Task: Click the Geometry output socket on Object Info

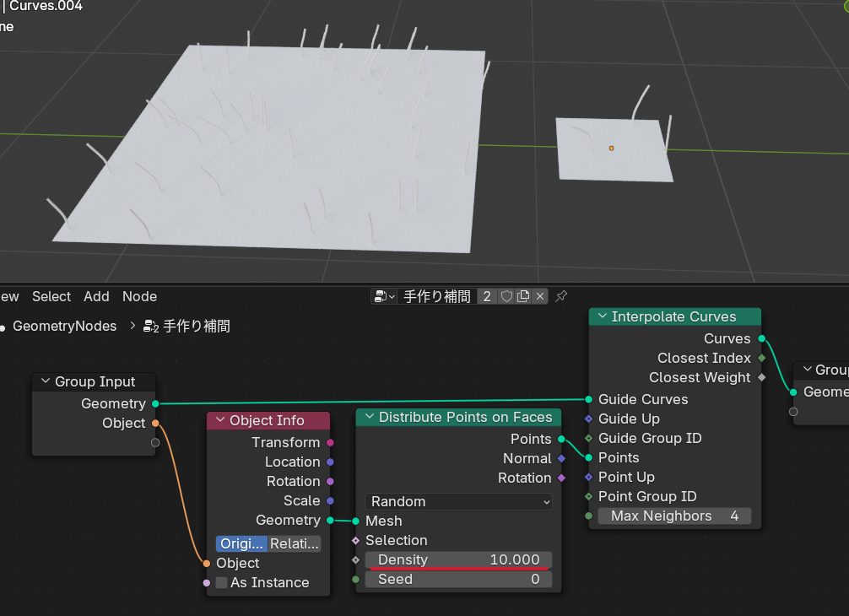Action: 330,520
